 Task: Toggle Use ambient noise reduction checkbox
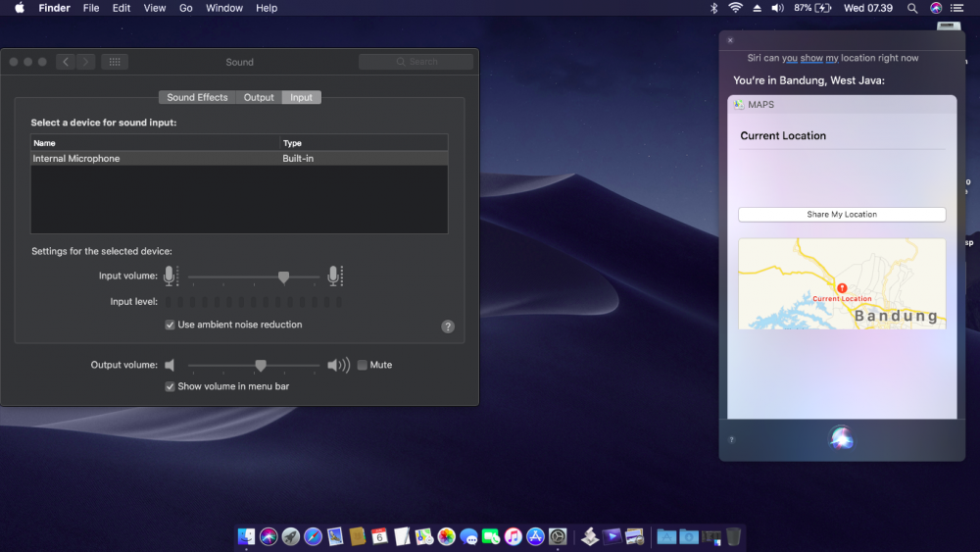pyautogui.click(x=170, y=325)
